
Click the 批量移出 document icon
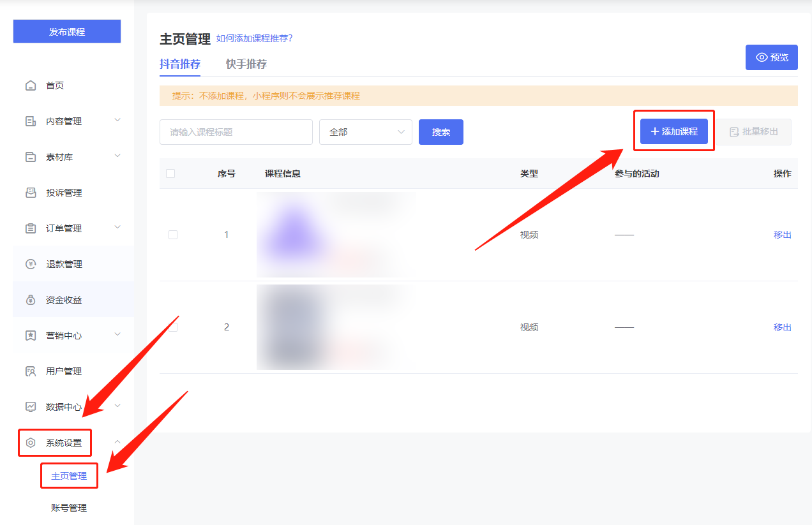coord(734,132)
